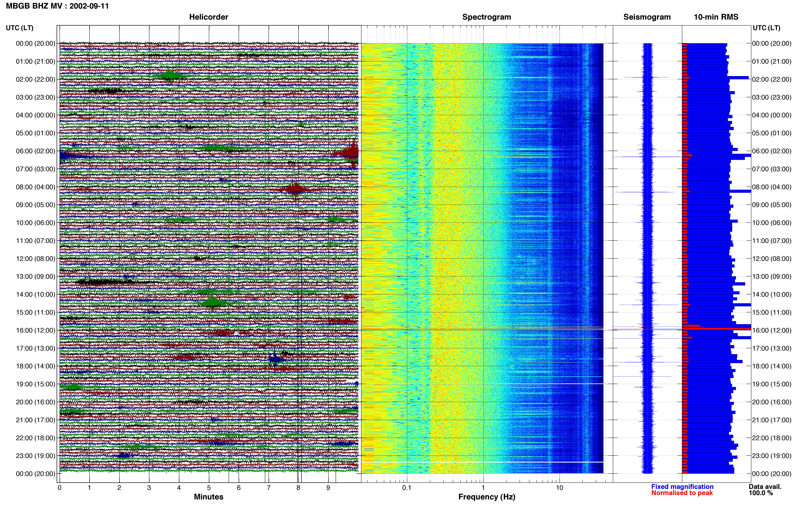Screen dimensions: 812x508
Task: Select right-side time label '16:00 (12:00)'
Action: (x=772, y=330)
